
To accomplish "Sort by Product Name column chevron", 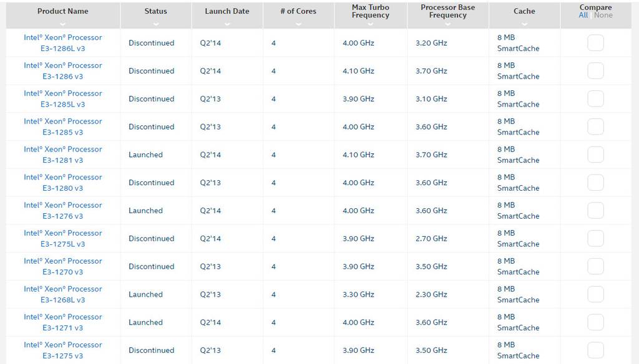I will point(62,24).
